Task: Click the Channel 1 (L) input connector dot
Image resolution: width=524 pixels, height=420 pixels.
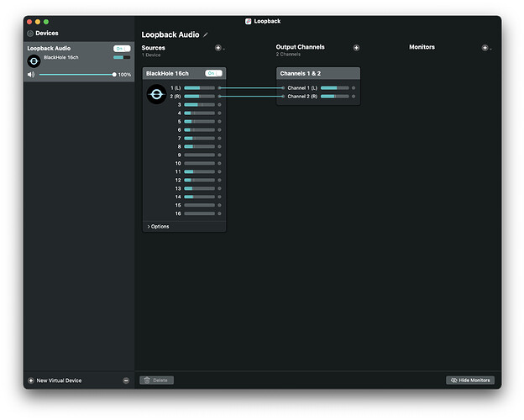Action: tap(283, 88)
